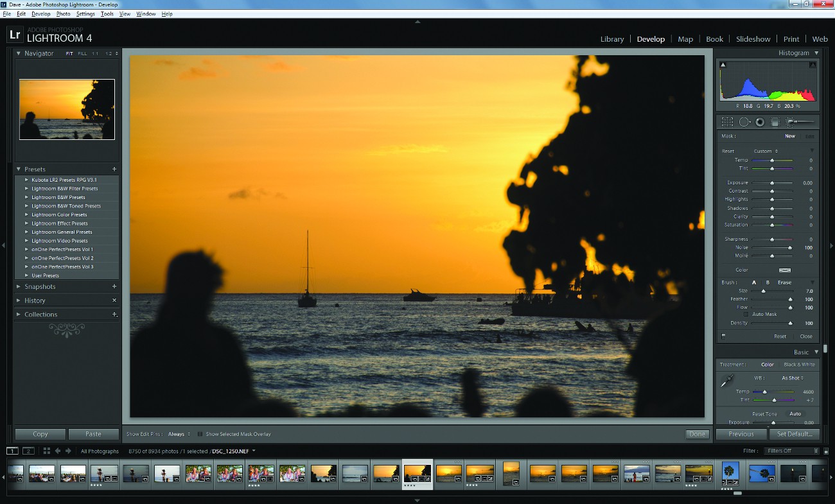
Task: Add a new preset with plus icon
Action: [x=114, y=169]
